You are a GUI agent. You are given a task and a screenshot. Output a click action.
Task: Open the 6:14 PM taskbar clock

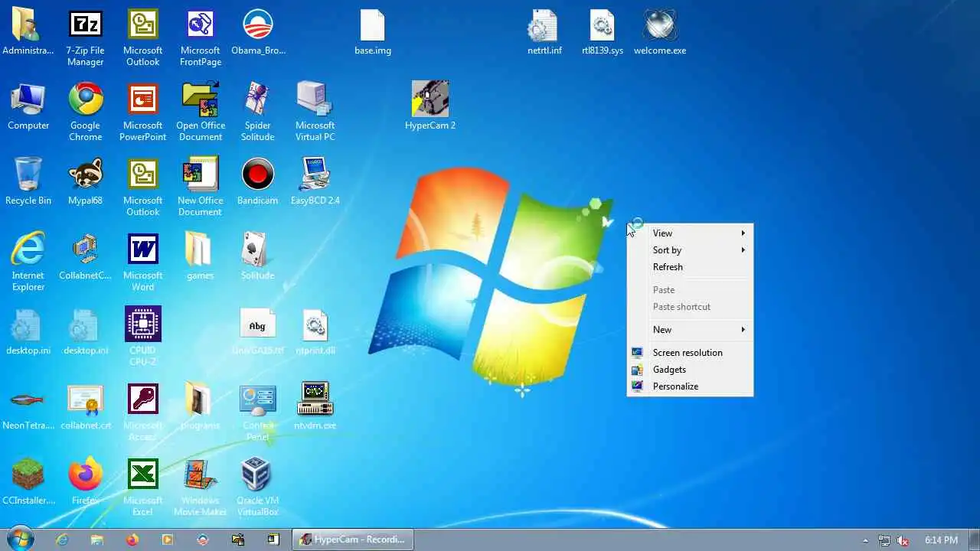pyautogui.click(x=941, y=540)
